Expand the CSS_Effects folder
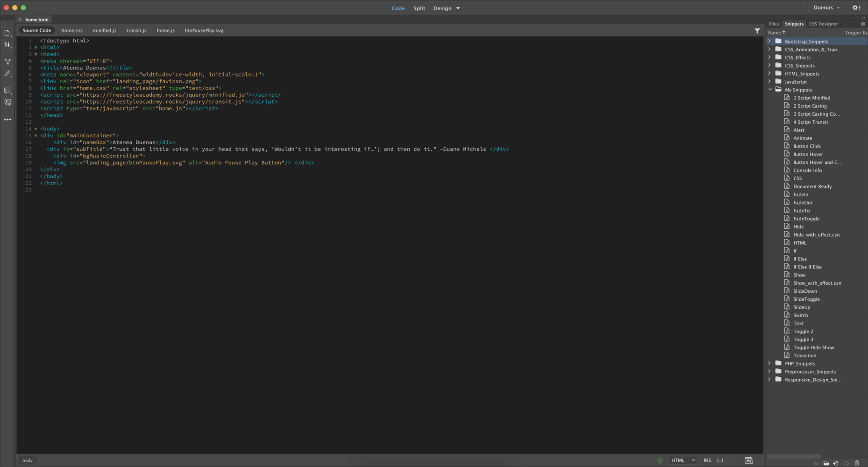This screenshot has height=467, width=868. [x=769, y=57]
